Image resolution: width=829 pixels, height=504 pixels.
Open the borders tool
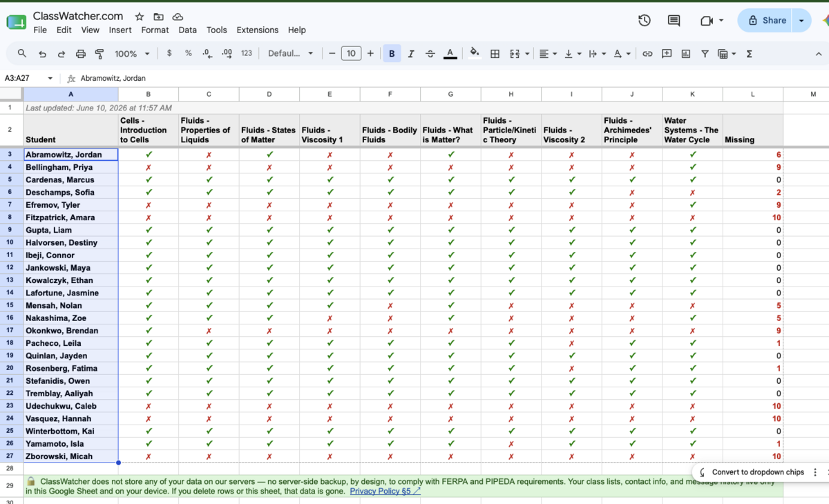click(495, 53)
